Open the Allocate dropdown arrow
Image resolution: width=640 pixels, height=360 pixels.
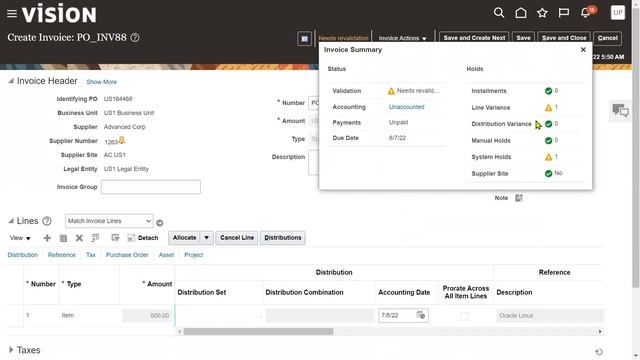tap(207, 238)
